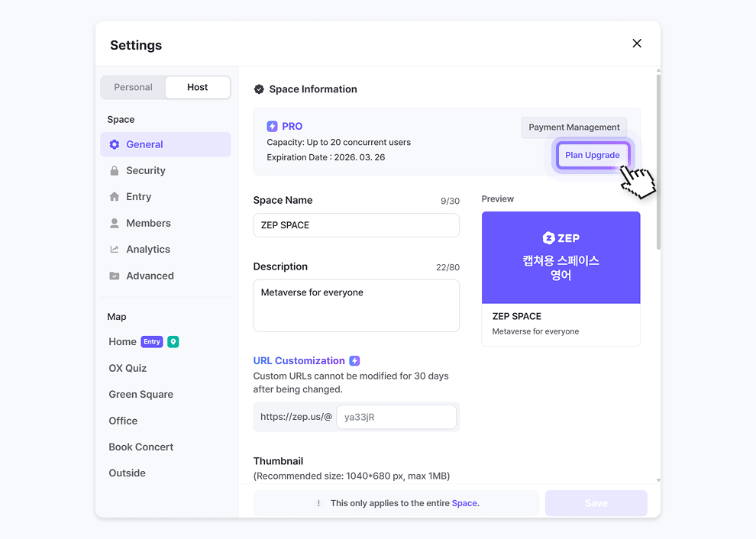Open Payment Management

[574, 127]
